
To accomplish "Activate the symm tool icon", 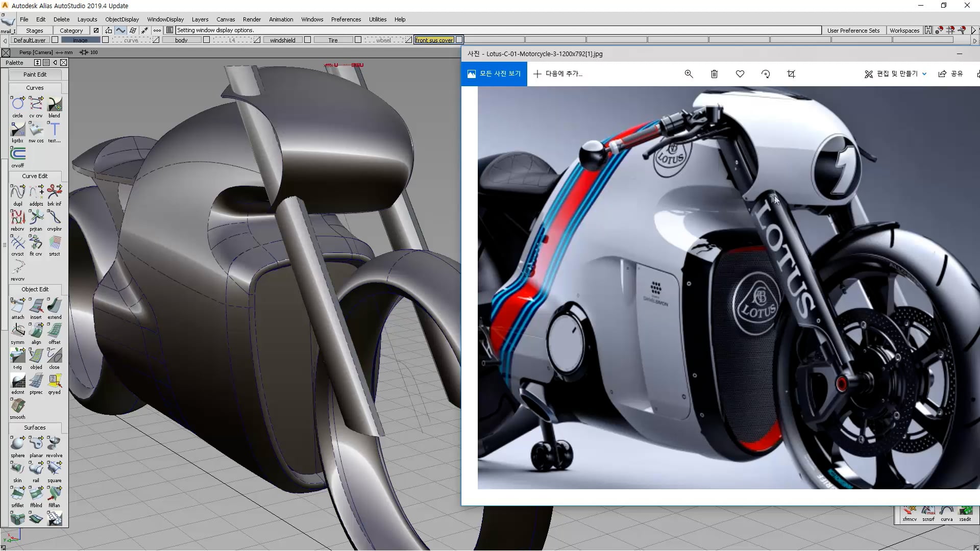I will click(x=18, y=330).
